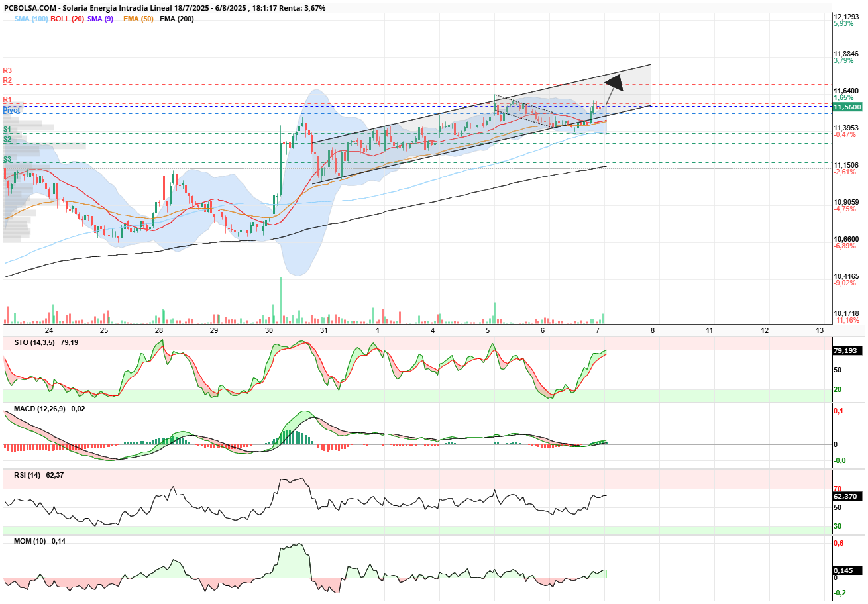Viewport: 868px width, 604px height.
Task: Click date 31 on the time axis
Action: pos(324,330)
